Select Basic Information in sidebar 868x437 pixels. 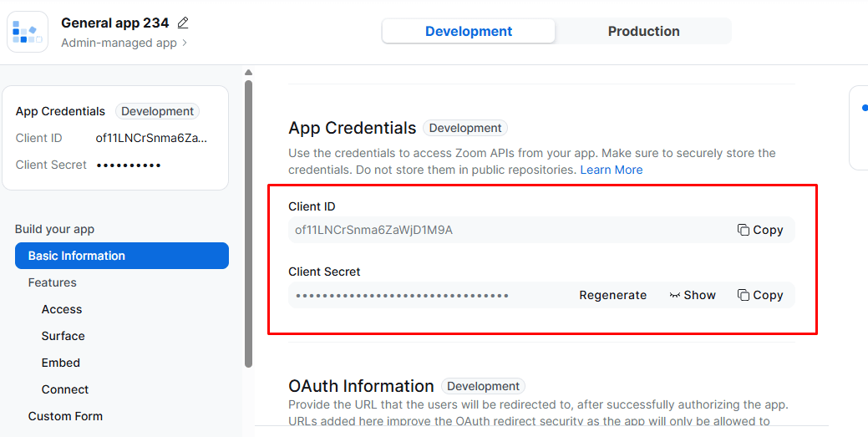(122, 256)
